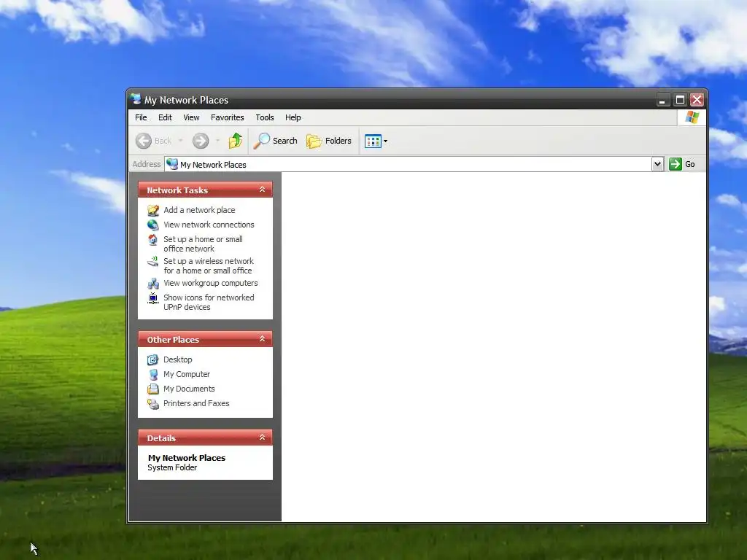Close the My Network Places window
The height and width of the screenshot is (560, 747).
coord(697,99)
